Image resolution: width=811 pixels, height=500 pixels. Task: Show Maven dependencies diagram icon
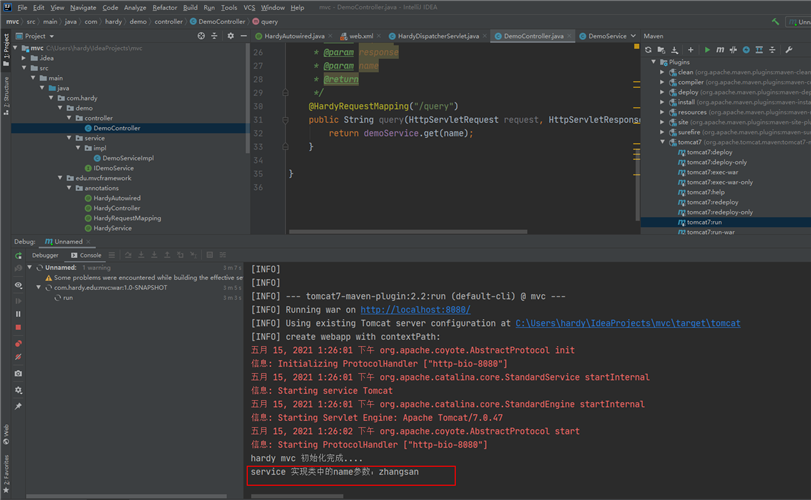coord(759,50)
